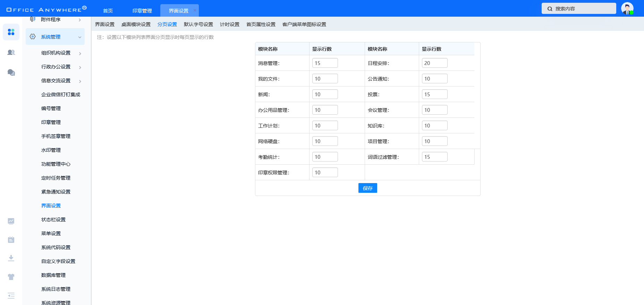Collapse the 系统管理 menu section
Screen dimensions: 644x305
tap(80, 37)
